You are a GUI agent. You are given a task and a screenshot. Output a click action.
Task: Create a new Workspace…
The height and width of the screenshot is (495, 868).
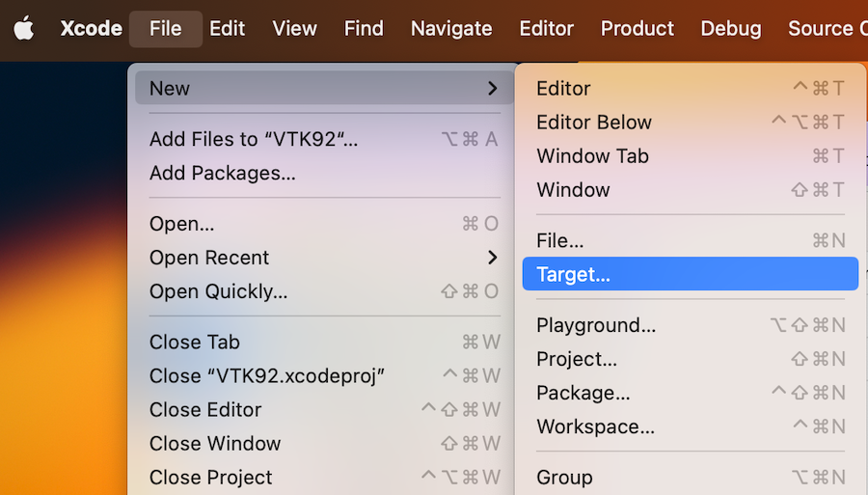coord(594,426)
